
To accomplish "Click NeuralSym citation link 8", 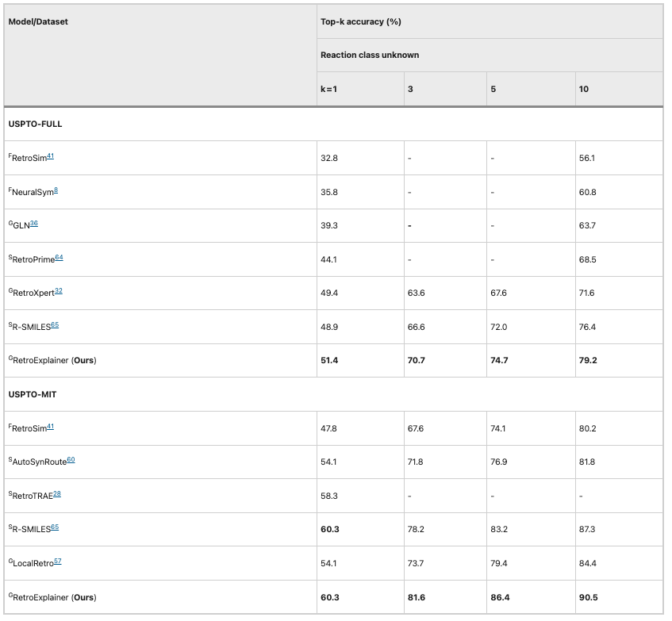I will (56, 190).
